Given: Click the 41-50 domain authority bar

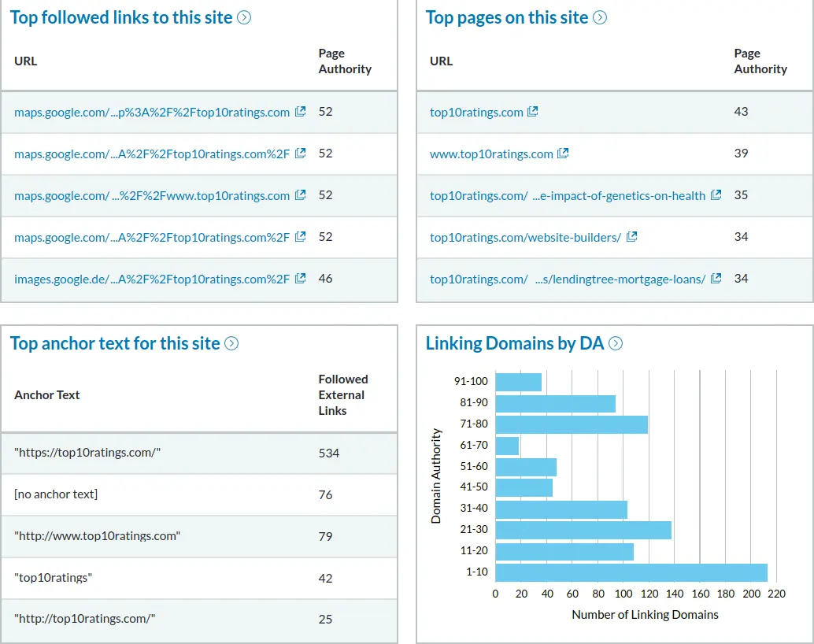Looking at the screenshot, I should coord(524,488).
